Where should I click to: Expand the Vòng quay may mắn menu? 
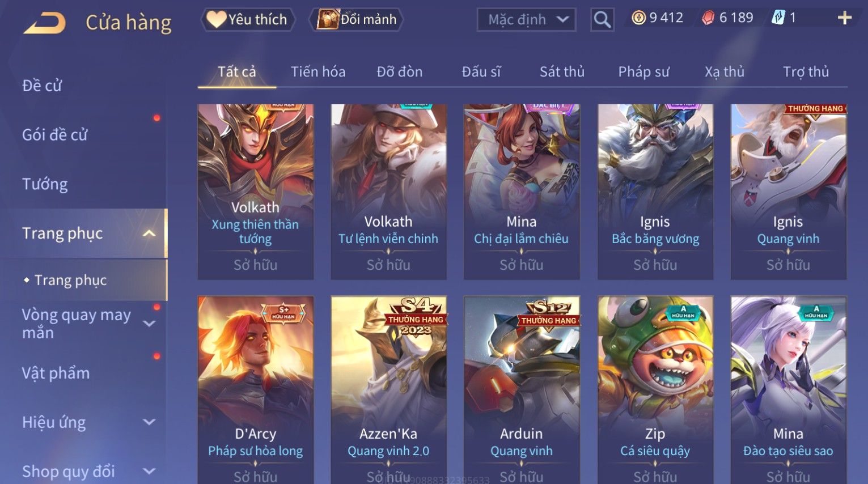[x=149, y=324]
